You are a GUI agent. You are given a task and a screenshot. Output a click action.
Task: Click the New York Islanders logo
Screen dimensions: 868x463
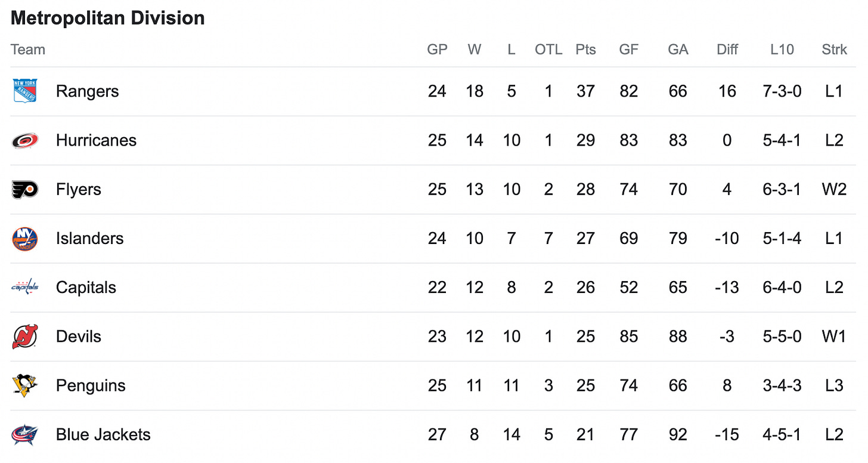[x=25, y=239]
